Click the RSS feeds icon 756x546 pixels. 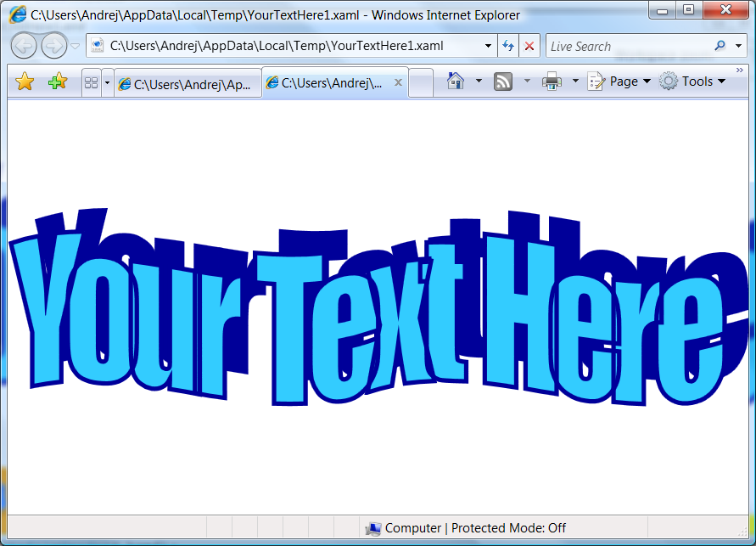point(503,82)
